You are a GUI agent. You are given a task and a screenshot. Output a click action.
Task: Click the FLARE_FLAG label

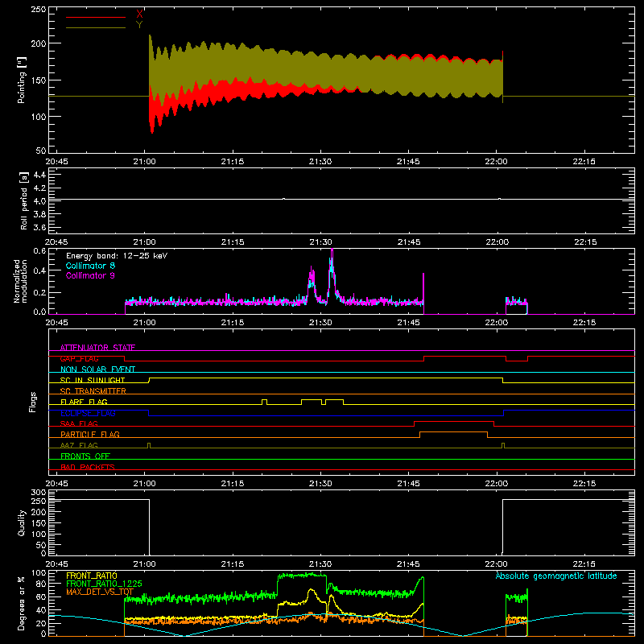click(x=84, y=402)
